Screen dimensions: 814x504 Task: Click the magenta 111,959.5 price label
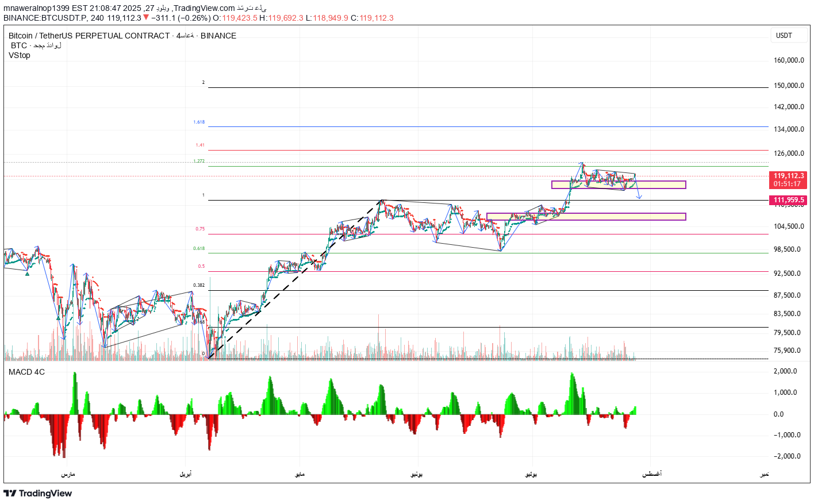[788, 199]
